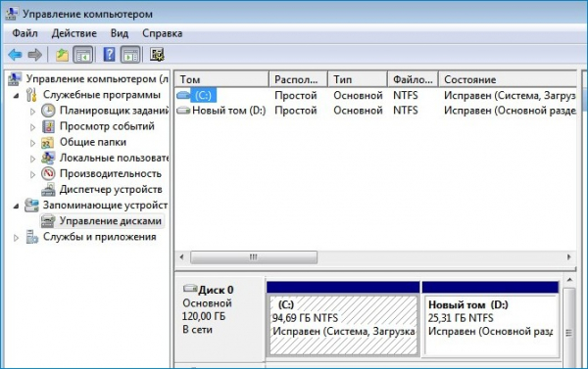Image resolution: width=588 pixels, height=369 pixels.
Task: Click the System Tools wrench icon
Action: pos(32,95)
